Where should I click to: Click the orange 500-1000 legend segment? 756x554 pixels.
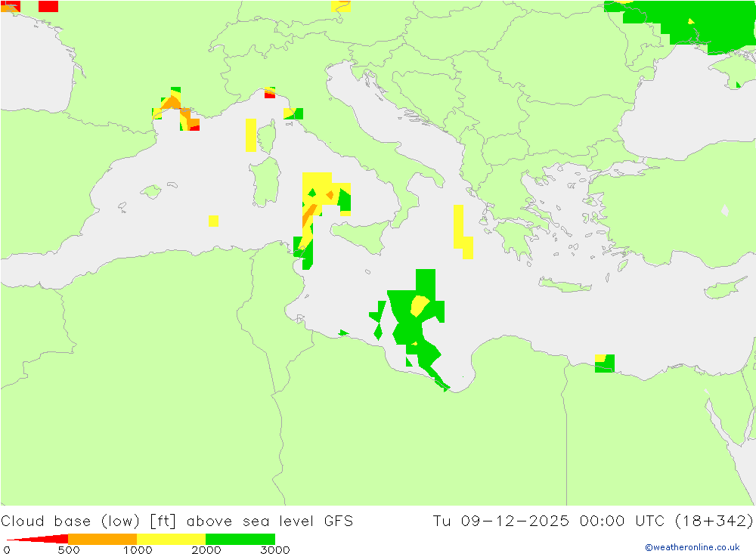[x=103, y=539]
